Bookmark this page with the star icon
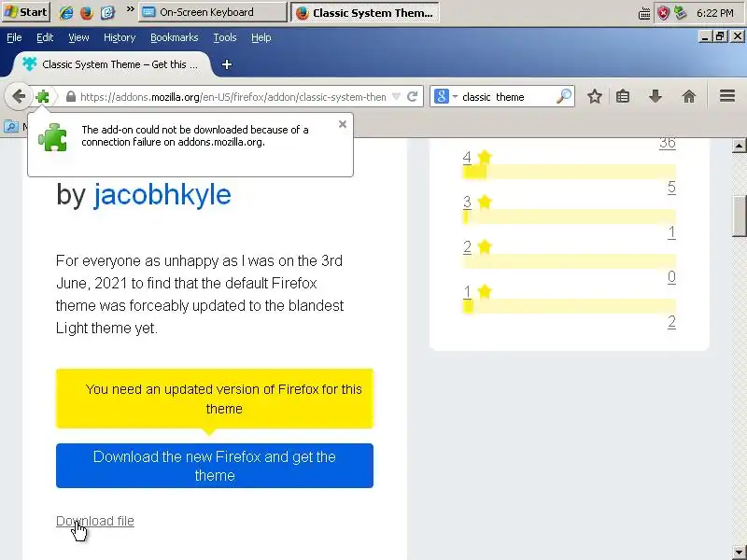The width and height of the screenshot is (747, 560). coord(594,97)
